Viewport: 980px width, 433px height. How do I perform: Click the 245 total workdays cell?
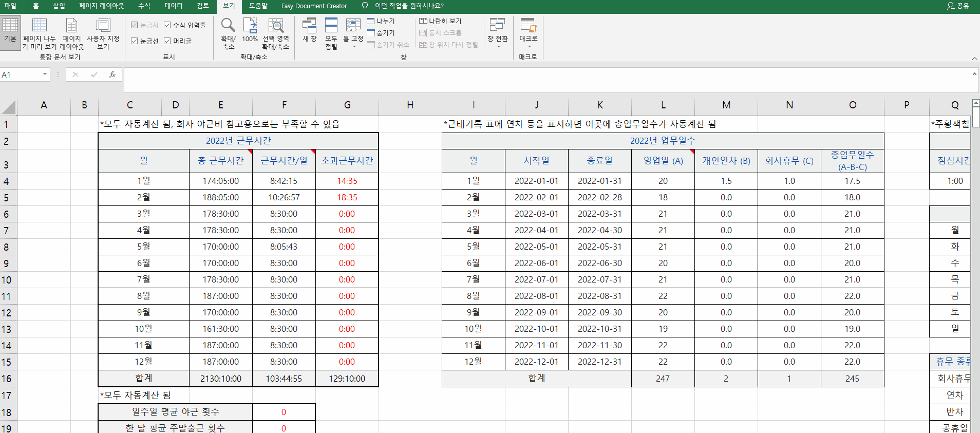(852, 379)
